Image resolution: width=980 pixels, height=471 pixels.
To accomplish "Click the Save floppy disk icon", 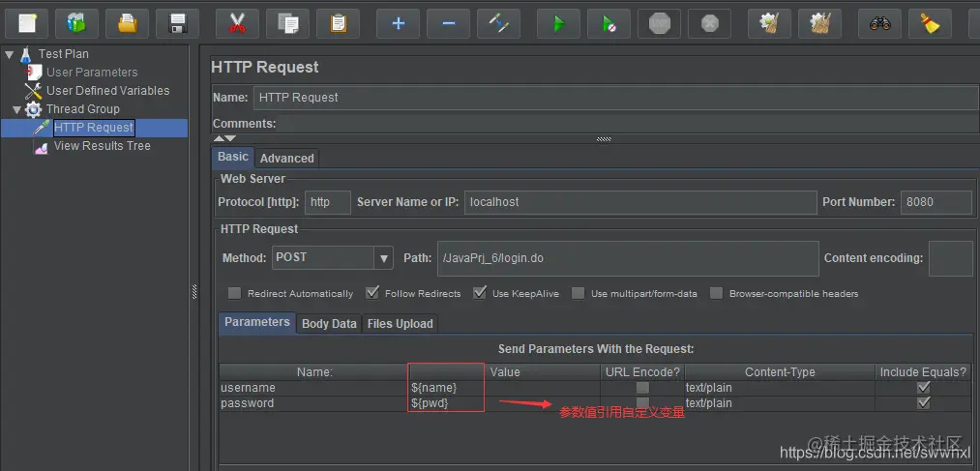I will pos(177,24).
